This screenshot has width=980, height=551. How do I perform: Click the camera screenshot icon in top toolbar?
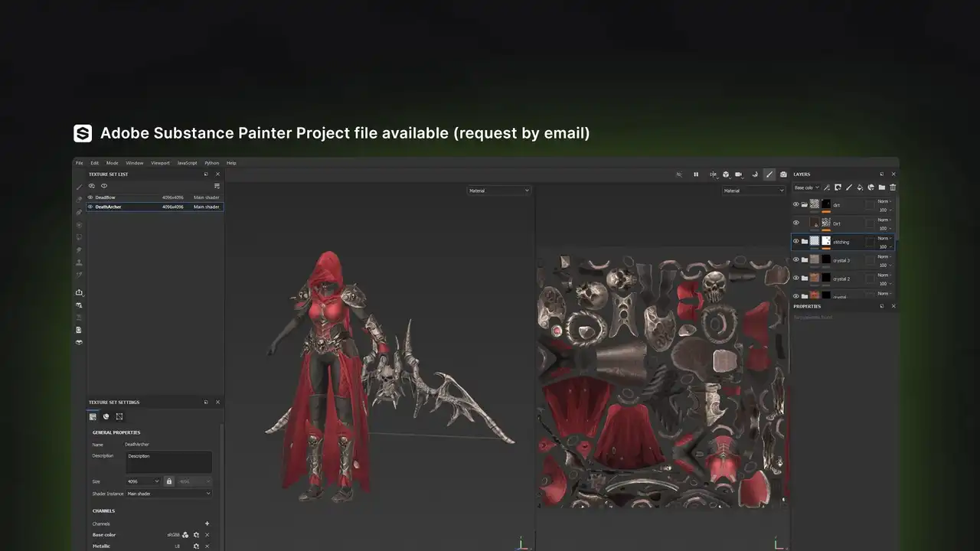click(x=783, y=174)
